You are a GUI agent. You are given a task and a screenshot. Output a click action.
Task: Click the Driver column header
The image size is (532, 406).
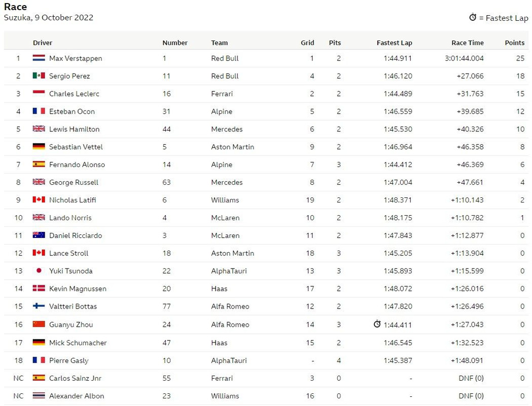pyautogui.click(x=43, y=43)
